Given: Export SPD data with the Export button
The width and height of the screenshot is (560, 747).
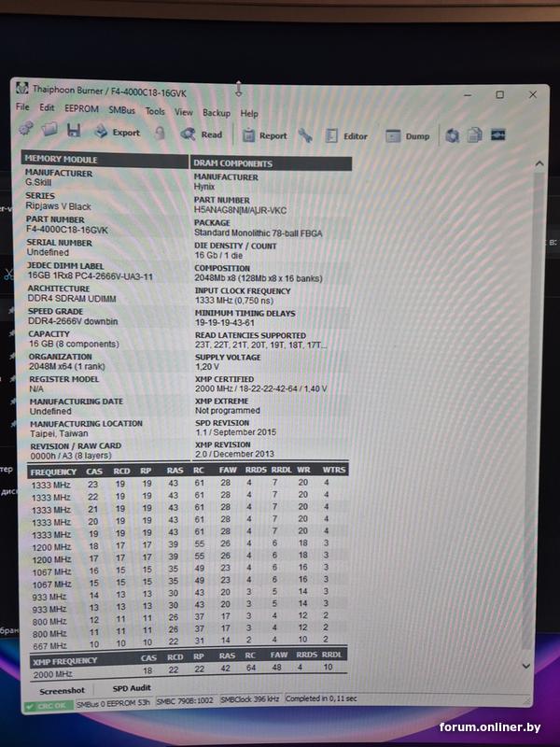Looking at the screenshot, I should click(118, 132).
